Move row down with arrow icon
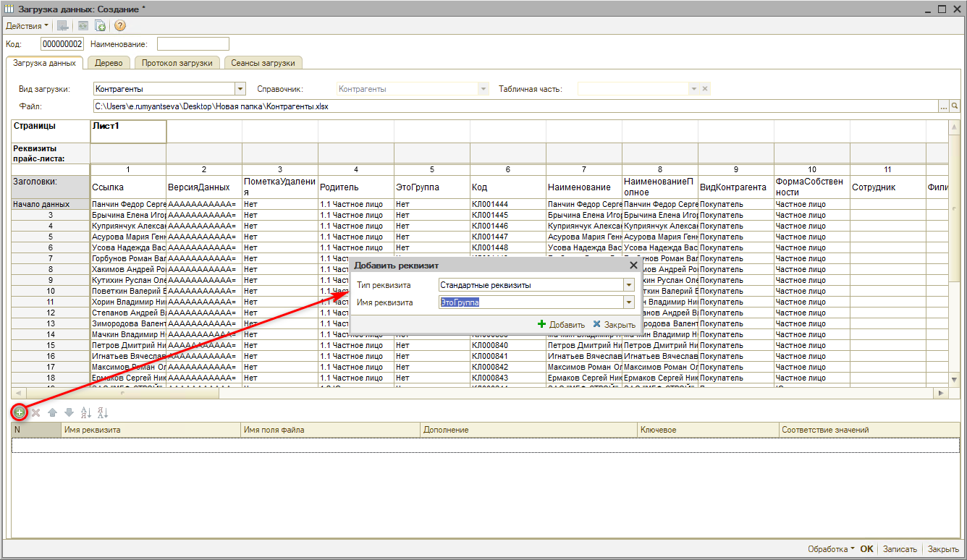Screen dimensions: 967x560 click(69, 412)
